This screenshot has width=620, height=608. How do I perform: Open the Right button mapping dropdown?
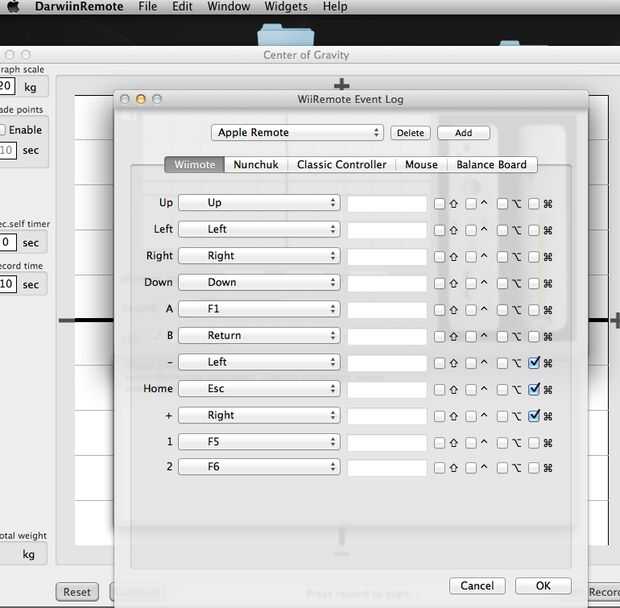pos(259,255)
